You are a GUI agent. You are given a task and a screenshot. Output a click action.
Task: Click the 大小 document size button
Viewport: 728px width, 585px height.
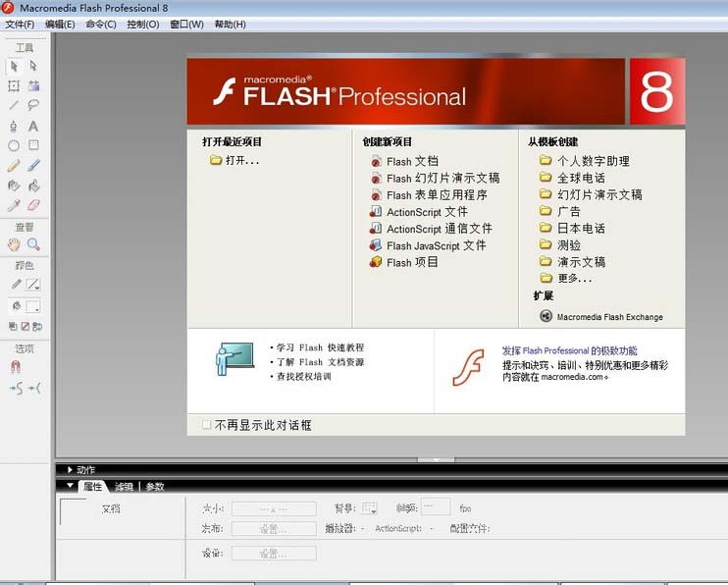274,508
